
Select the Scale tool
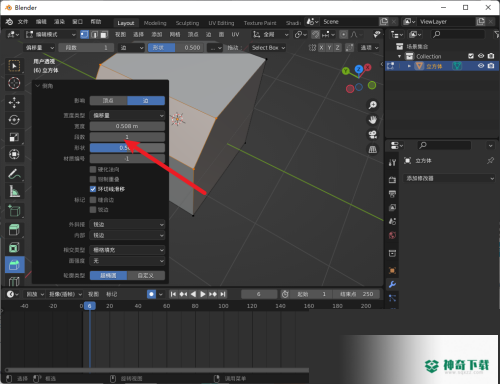tap(14, 137)
